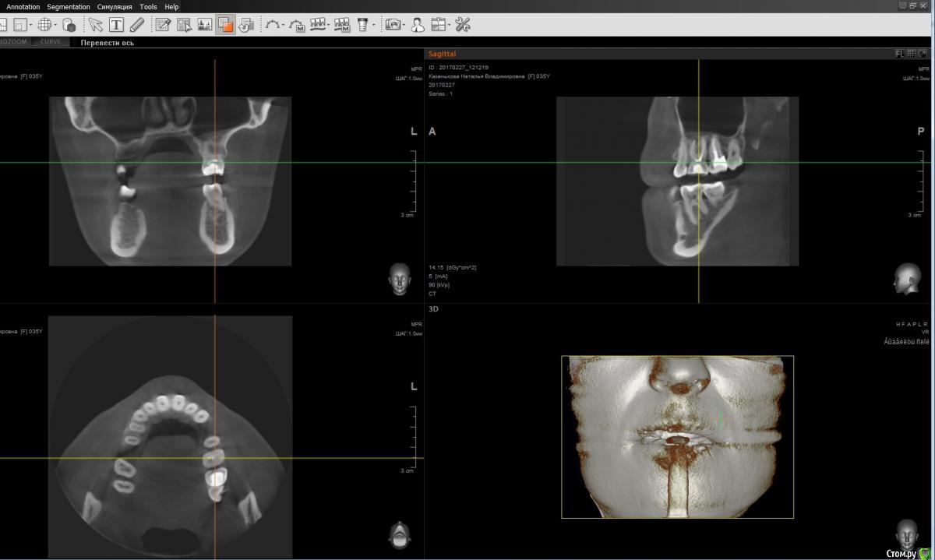935x560 pixels.
Task: Toggle the orange overlay squares tool
Action: pos(225,25)
